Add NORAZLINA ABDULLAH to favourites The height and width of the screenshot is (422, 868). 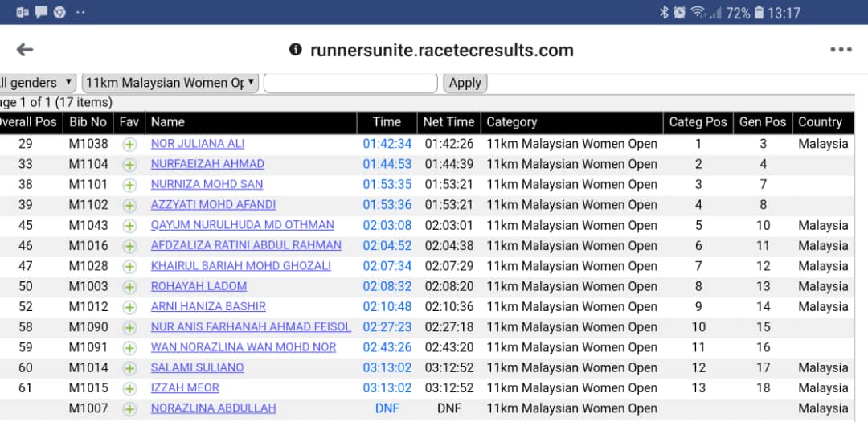(129, 408)
